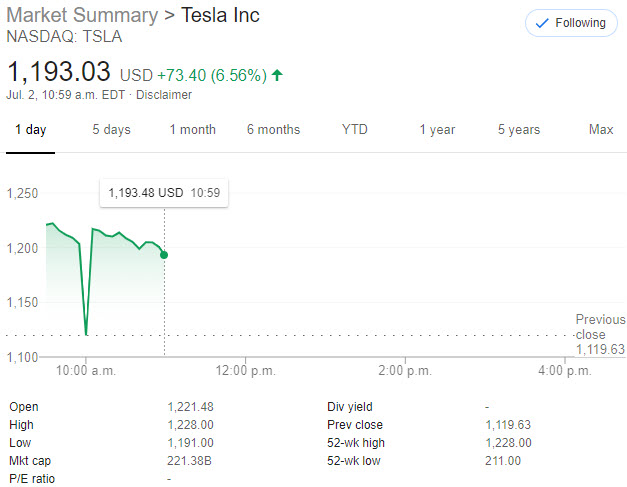Select the Max range tab
627x487 pixels.
[601, 130]
